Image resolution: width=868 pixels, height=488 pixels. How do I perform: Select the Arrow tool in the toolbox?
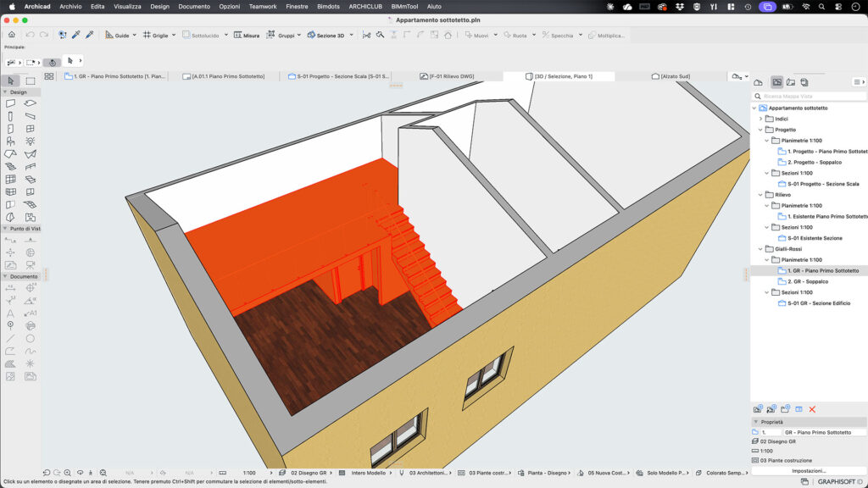(10, 80)
